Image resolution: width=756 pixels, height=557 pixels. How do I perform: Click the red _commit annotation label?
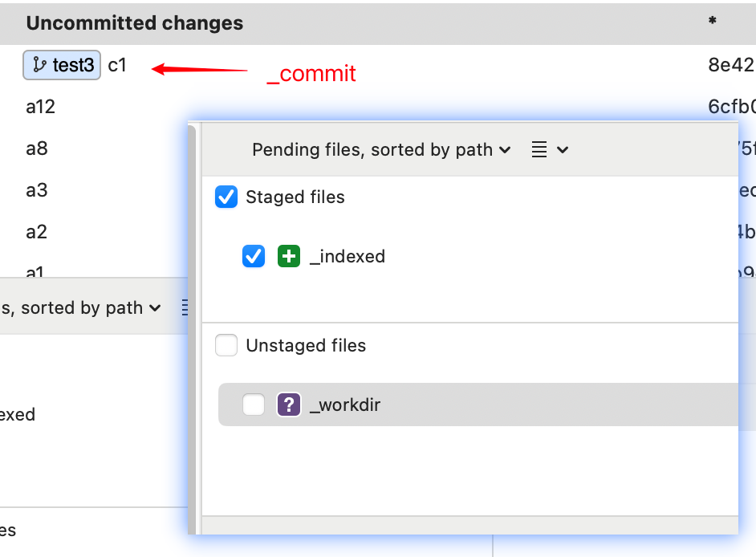[x=311, y=74]
